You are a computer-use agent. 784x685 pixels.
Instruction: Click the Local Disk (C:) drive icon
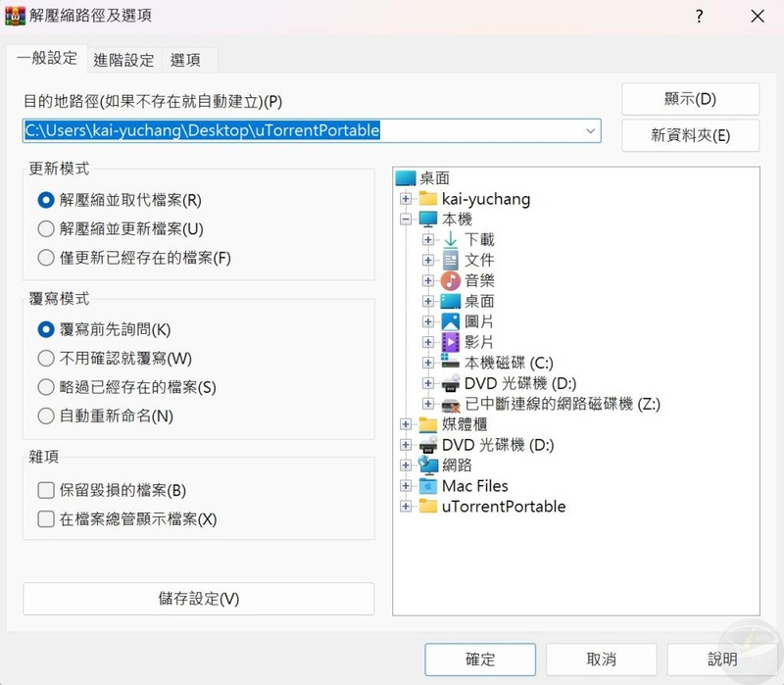451,363
